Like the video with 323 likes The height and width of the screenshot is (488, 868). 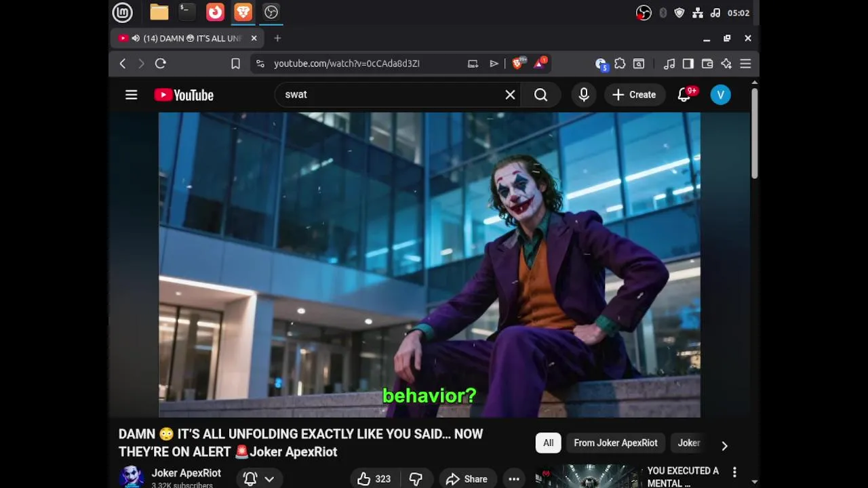coord(374,479)
